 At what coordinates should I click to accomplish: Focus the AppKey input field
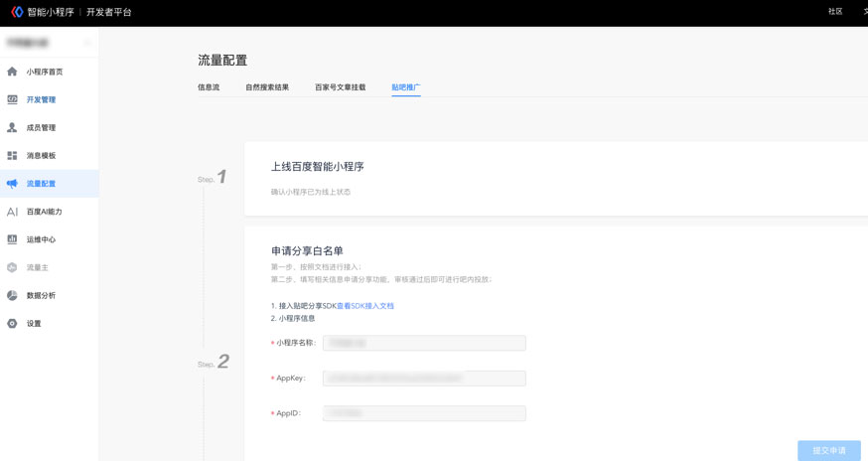(424, 379)
